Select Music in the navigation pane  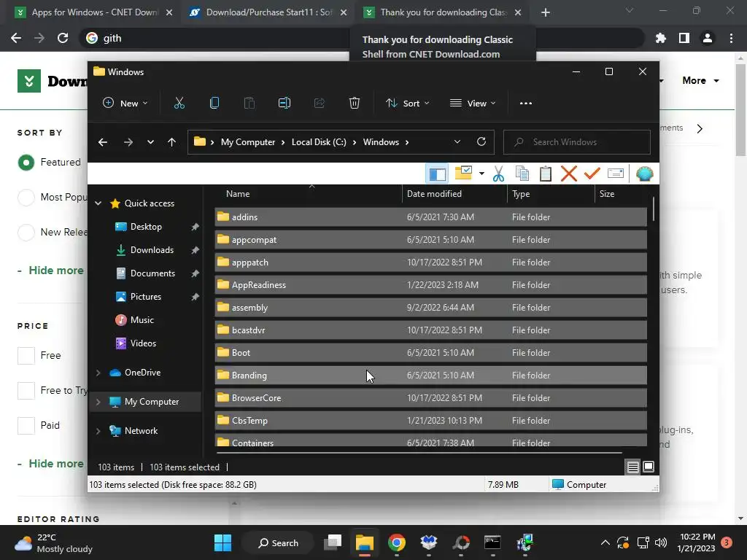click(x=142, y=320)
